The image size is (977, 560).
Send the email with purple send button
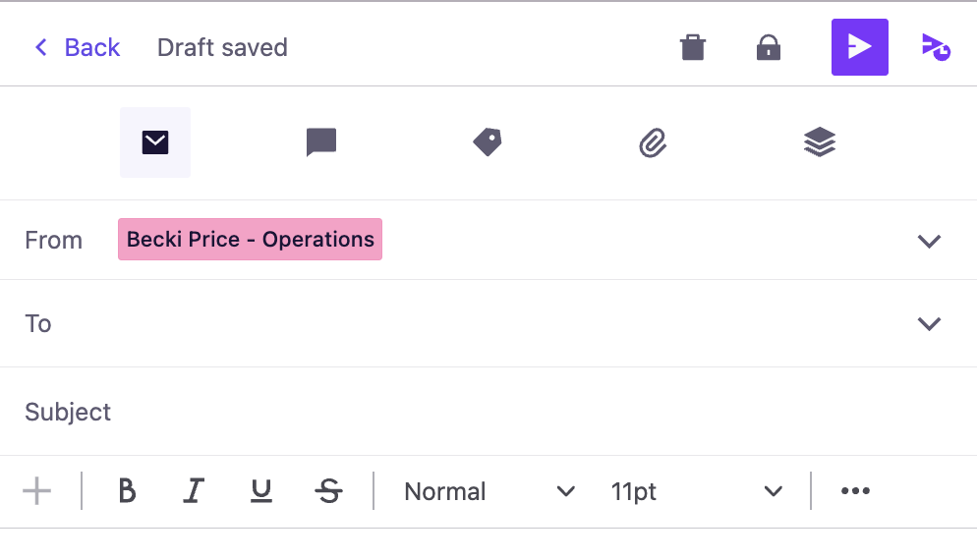point(859,47)
